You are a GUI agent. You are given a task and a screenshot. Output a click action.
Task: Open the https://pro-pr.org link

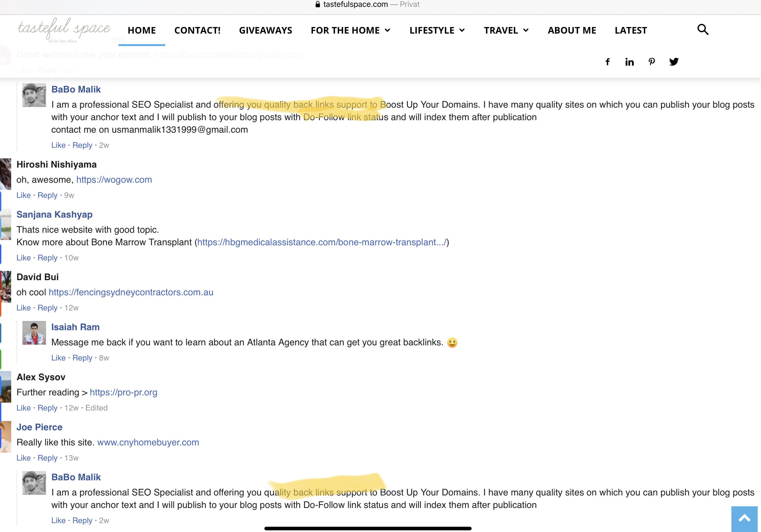(x=123, y=392)
